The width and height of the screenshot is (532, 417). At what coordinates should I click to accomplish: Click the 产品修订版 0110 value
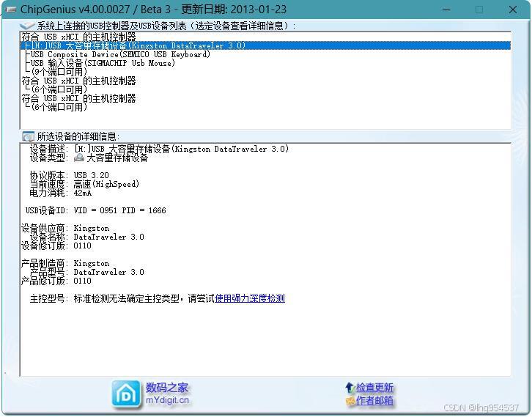83,281
